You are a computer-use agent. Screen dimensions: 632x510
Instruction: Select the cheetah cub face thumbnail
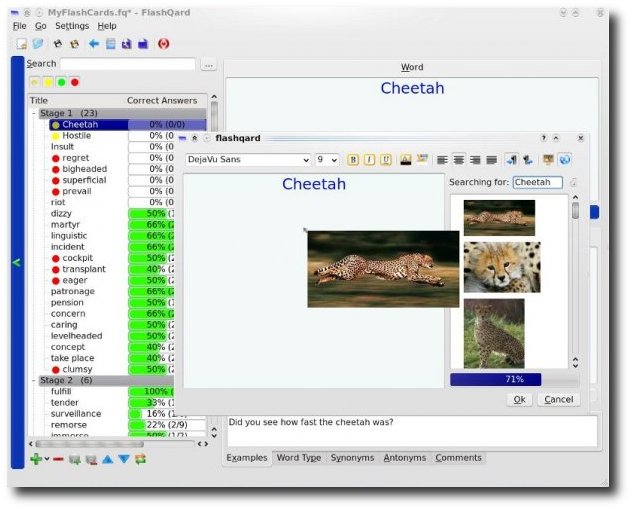coord(502,267)
